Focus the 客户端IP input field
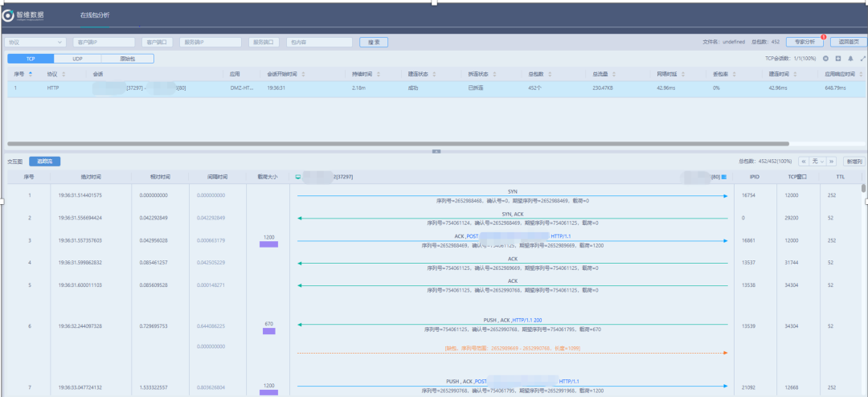Image resolution: width=868 pixels, height=397 pixels. 104,42
